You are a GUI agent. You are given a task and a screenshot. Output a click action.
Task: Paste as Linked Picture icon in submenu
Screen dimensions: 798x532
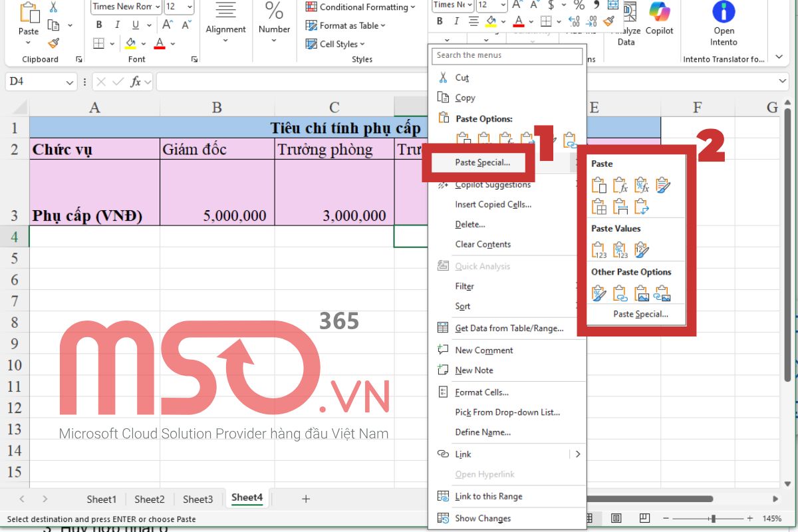point(662,293)
